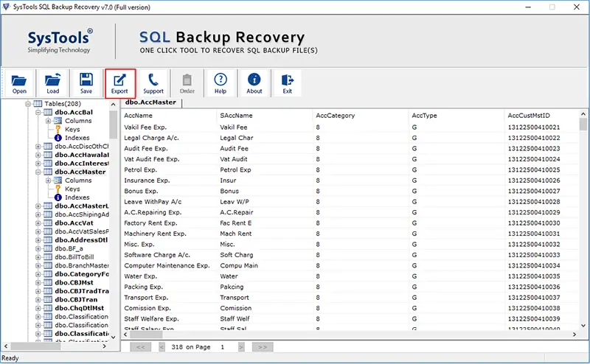Select the dbo.ChqDtlMst table
Viewport: 590px width, 364px height.
click(x=79, y=308)
